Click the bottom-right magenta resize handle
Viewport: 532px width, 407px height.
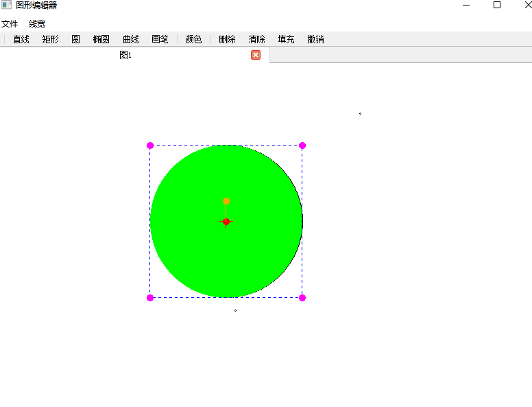point(302,298)
